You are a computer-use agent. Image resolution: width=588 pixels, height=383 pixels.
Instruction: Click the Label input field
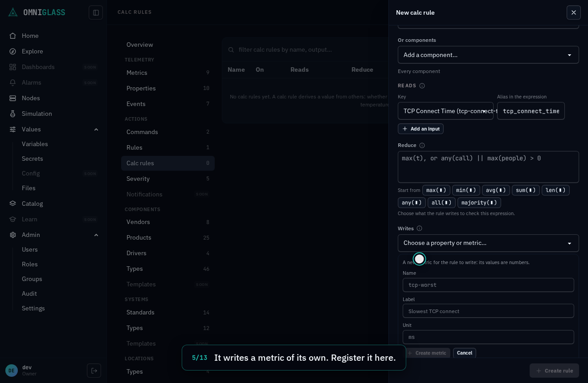coord(488,311)
